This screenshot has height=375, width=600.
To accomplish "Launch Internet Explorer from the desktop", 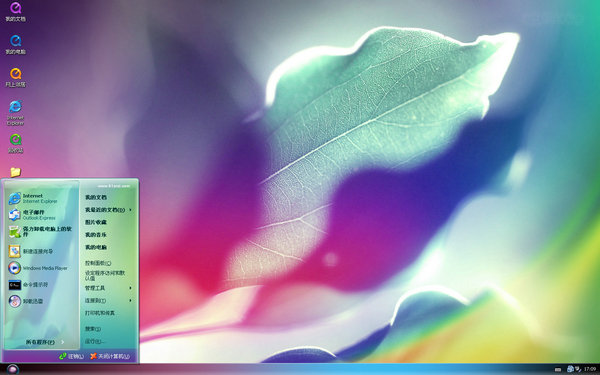I will point(15,112).
